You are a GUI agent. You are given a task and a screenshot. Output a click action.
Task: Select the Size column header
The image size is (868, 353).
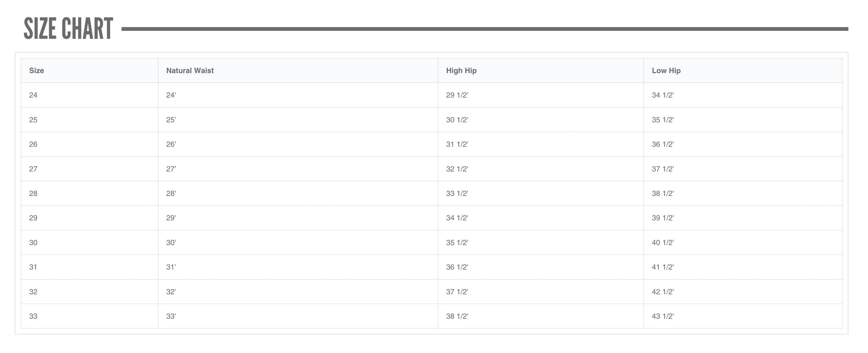(x=37, y=71)
